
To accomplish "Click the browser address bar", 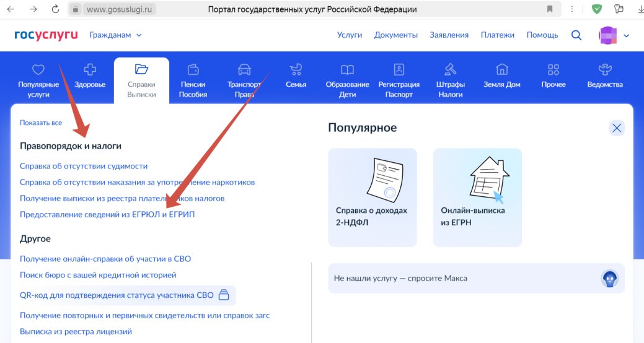I will (x=310, y=9).
